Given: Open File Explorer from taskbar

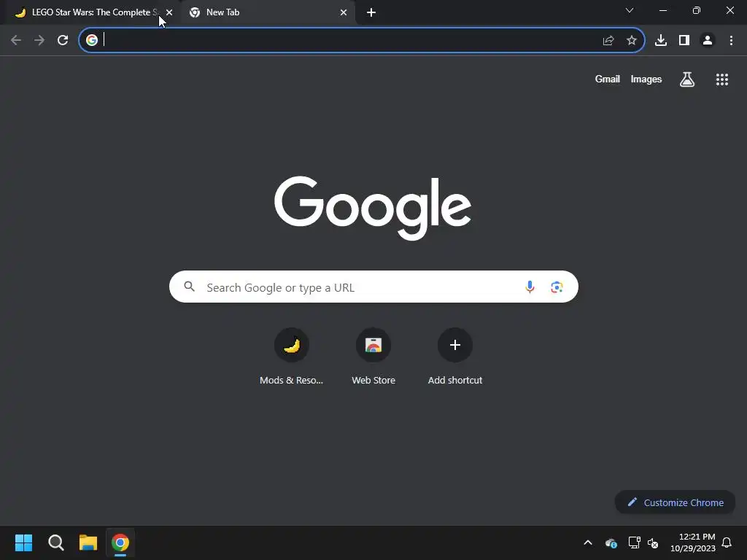Looking at the screenshot, I should (x=88, y=542).
